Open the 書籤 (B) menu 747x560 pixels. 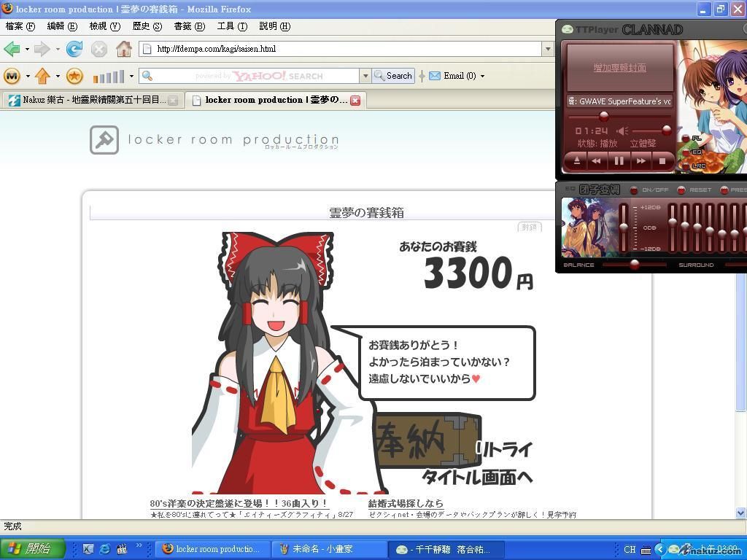[189, 26]
